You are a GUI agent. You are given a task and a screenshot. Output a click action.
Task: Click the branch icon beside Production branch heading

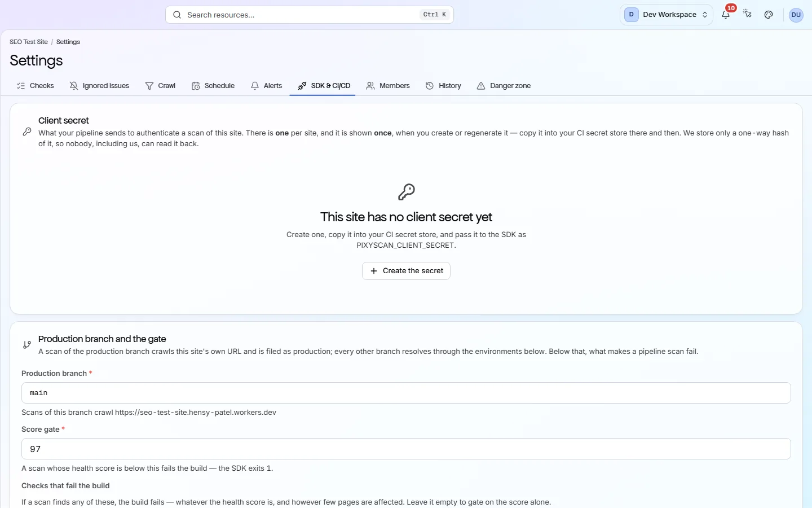(x=27, y=344)
